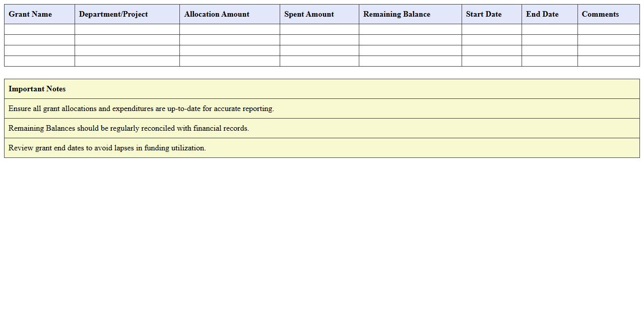Viewport: 644px width, 328px height.
Task: Select the note about reviewing grant end dates
Action: (107, 148)
